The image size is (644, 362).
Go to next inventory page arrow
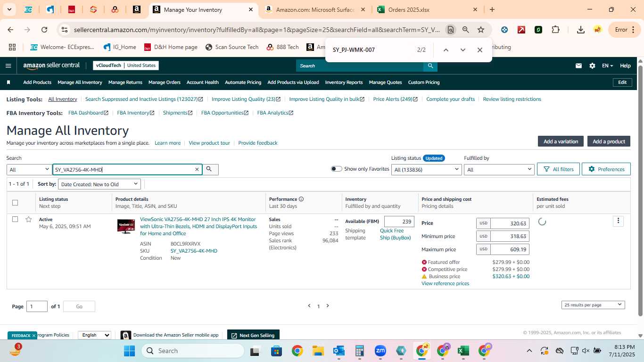(328, 306)
